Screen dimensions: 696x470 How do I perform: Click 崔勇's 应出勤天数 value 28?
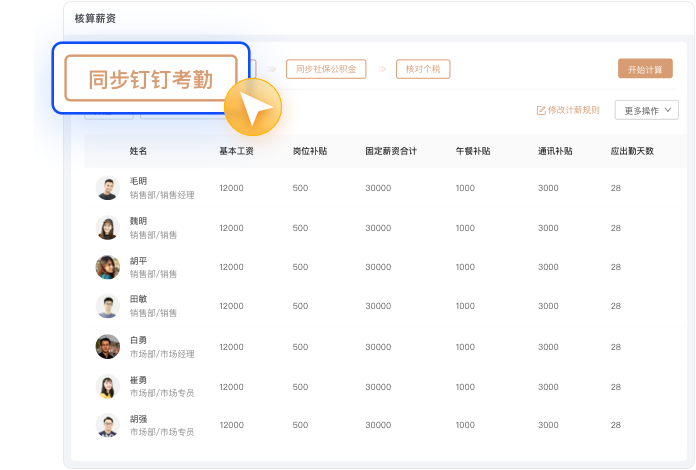616,387
